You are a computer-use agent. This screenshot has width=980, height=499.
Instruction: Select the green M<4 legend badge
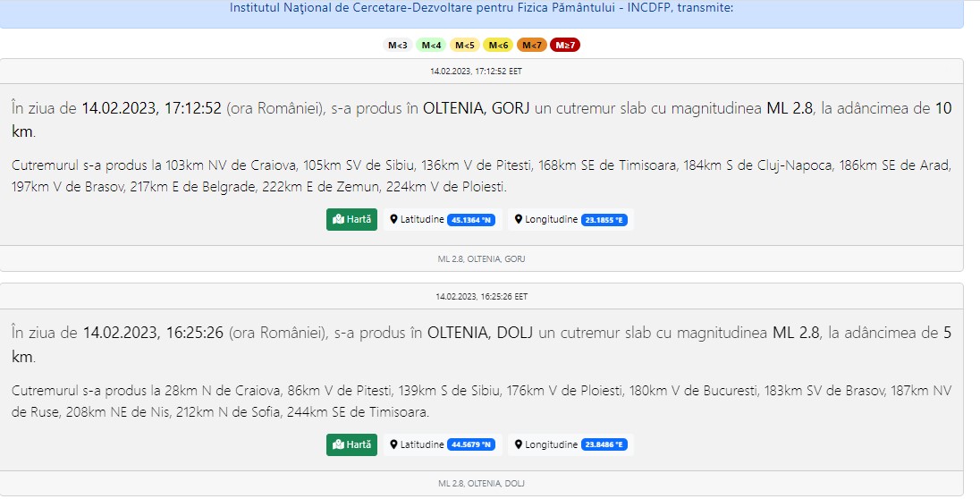431,45
